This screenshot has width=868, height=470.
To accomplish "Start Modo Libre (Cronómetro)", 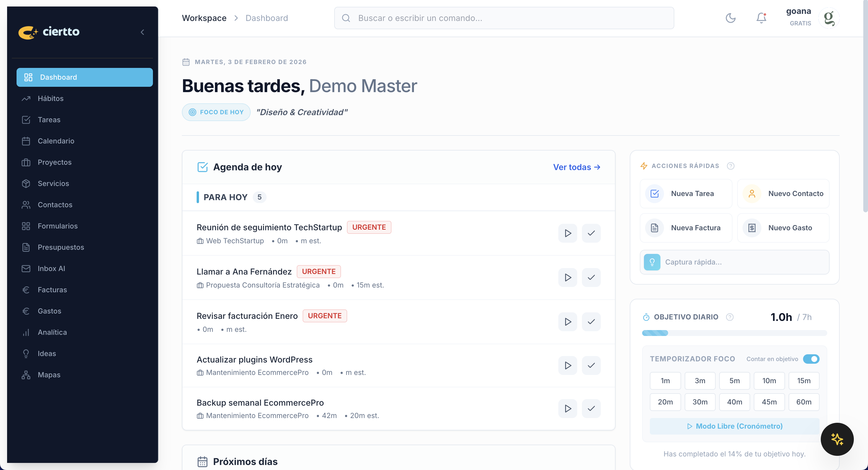I will click(734, 426).
